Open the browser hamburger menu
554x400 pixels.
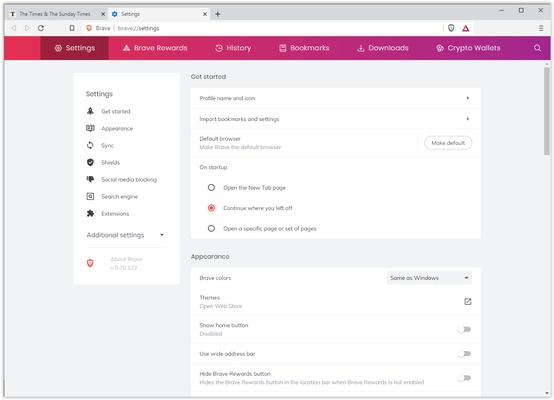click(541, 28)
